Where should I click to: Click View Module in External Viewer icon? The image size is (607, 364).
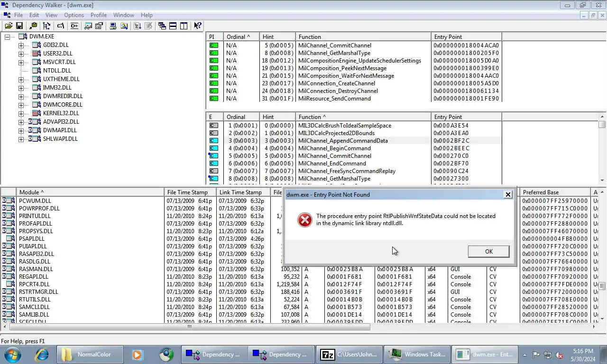88,26
